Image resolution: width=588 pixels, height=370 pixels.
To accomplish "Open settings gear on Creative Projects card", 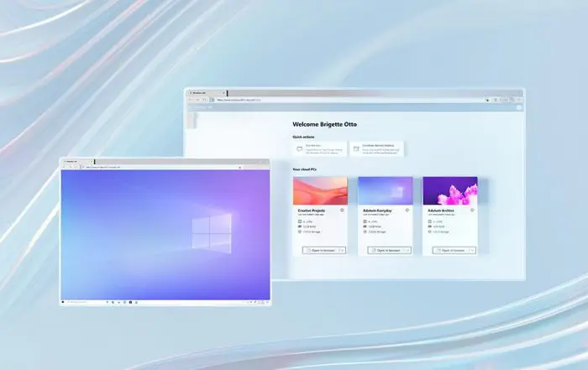I will [x=342, y=211].
